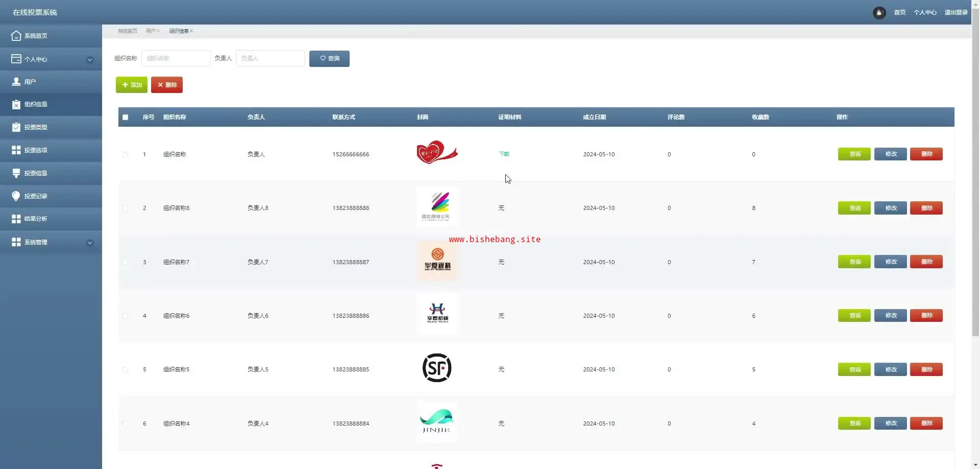This screenshot has height=469, width=980.
Task: View the 组织名称4 entry
Action: coord(854,424)
